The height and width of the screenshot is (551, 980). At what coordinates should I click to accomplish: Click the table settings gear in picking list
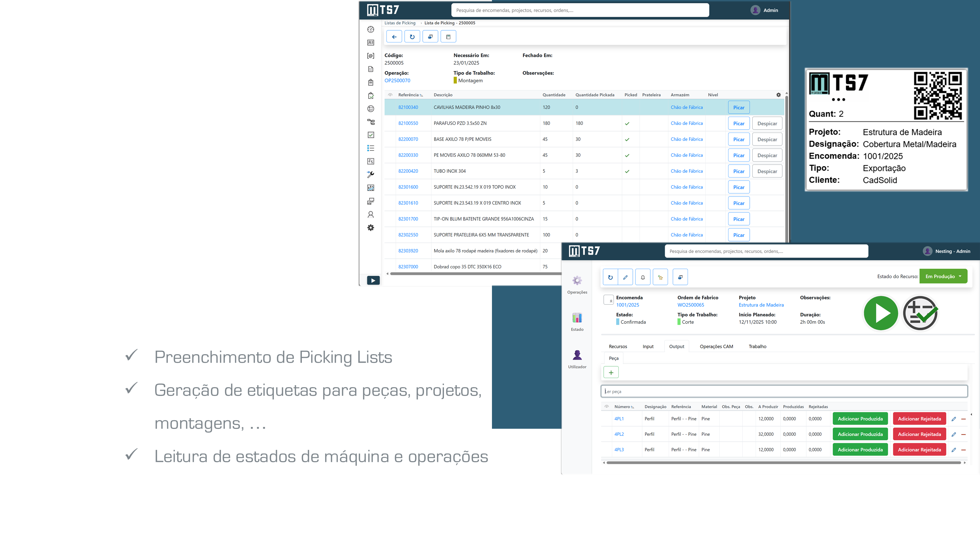click(x=778, y=95)
